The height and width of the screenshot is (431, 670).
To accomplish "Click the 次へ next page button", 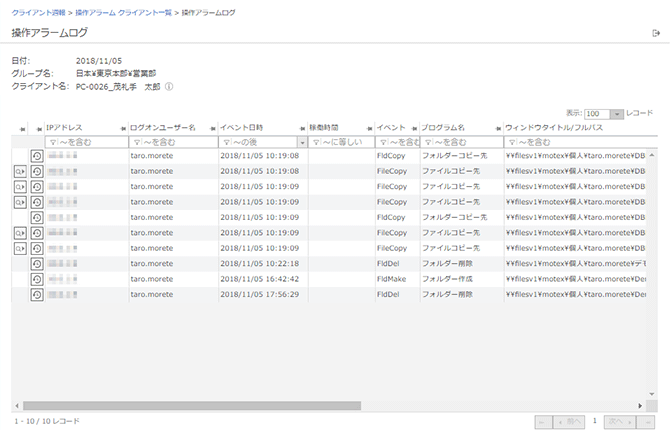I will (x=623, y=422).
